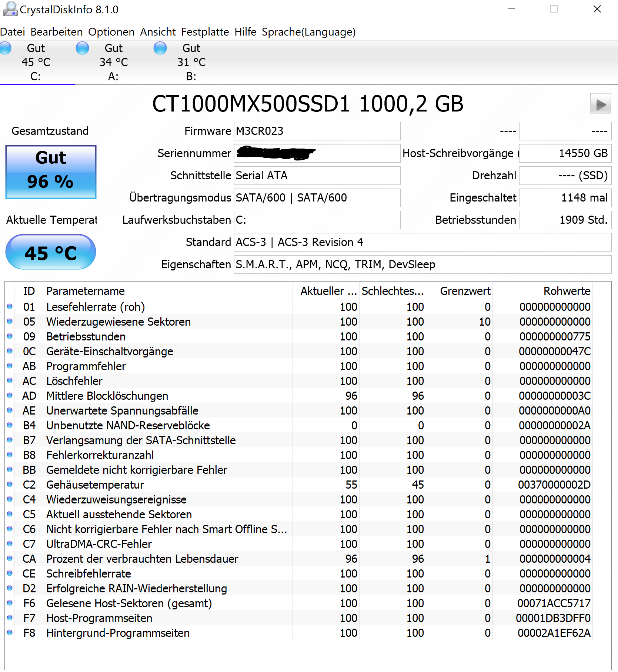The image size is (618, 672).
Task: Open the Ansicht menu
Action: 158,32
